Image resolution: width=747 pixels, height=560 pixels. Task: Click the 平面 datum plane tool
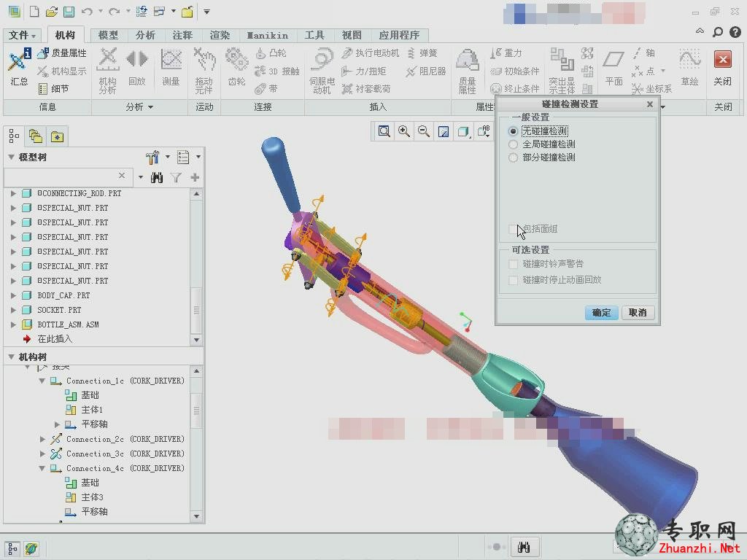click(614, 68)
